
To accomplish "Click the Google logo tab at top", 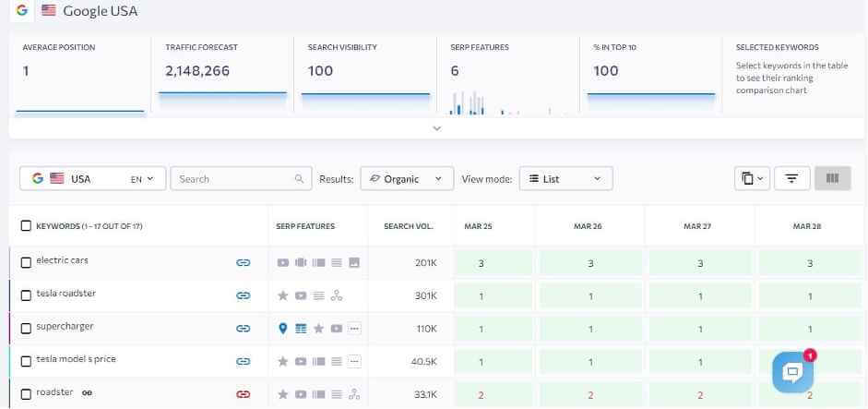I will [x=21, y=10].
